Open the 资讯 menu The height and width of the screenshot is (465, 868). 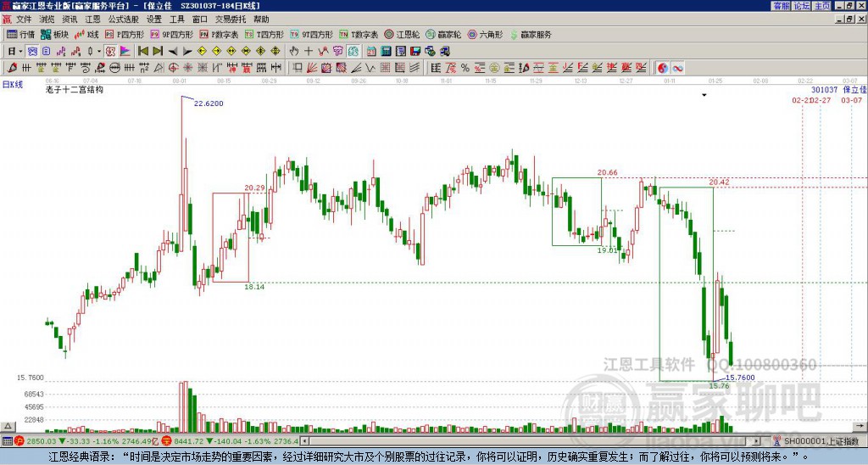(70, 20)
